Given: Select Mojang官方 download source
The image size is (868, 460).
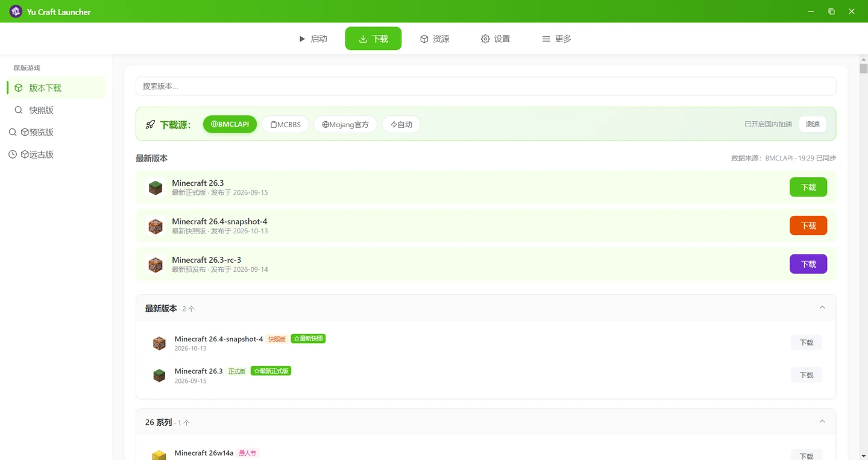Looking at the screenshot, I should point(345,124).
